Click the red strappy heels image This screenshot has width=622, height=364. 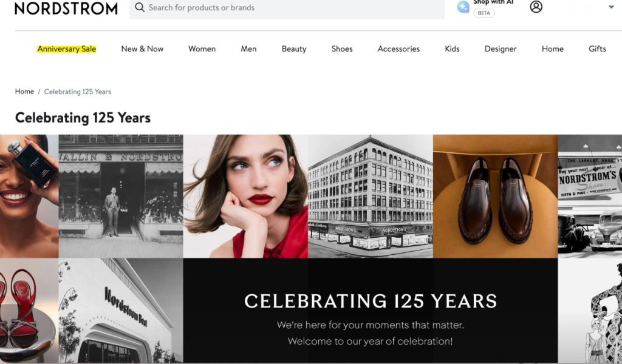coord(29,311)
